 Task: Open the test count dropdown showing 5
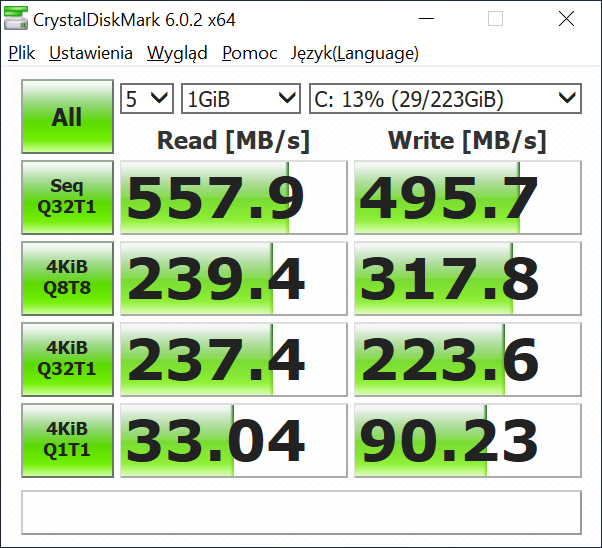tap(147, 98)
